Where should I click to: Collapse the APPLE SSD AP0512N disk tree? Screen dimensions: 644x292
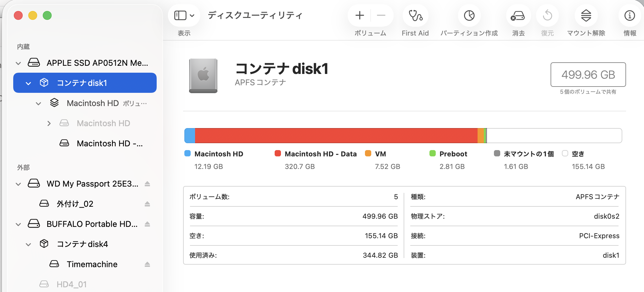[18, 63]
